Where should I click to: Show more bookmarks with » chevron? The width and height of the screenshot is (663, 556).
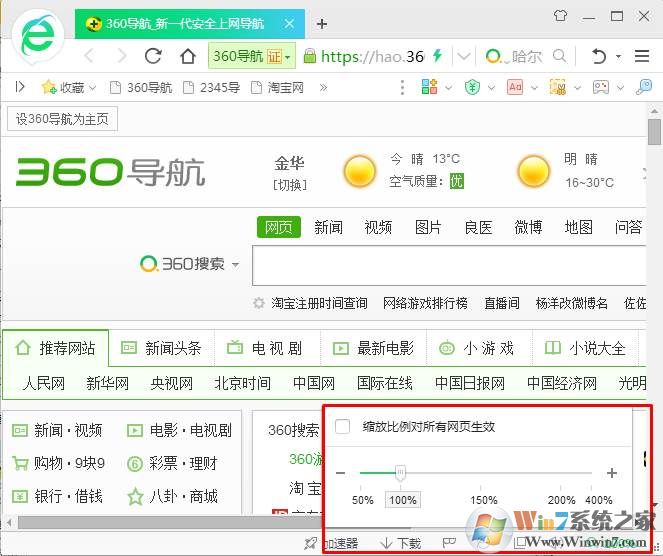[x=323, y=88]
